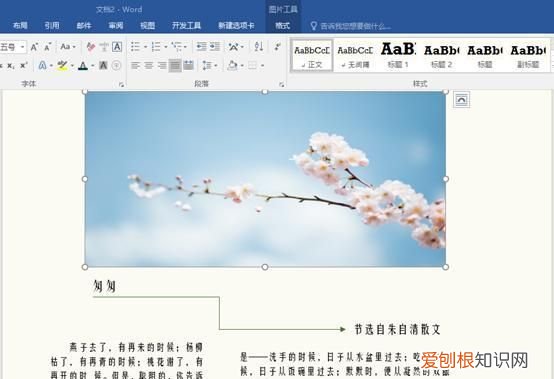This screenshot has width=554, height=379.
Task: Select the cherry blossom picture
Action: coord(265,179)
